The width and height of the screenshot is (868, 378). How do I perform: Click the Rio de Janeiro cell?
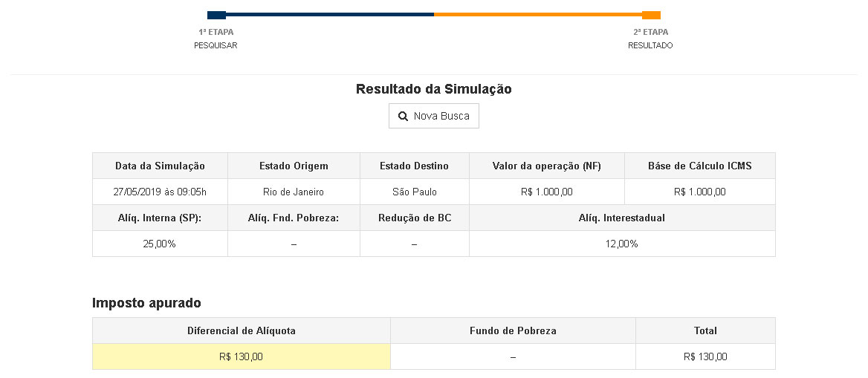pos(294,192)
